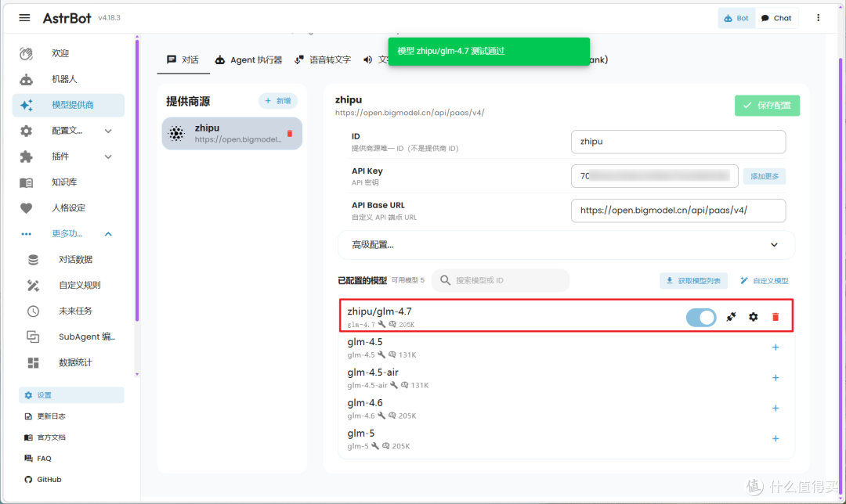
Task: Click the 机器人 robot icon
Action: point(26,79)
